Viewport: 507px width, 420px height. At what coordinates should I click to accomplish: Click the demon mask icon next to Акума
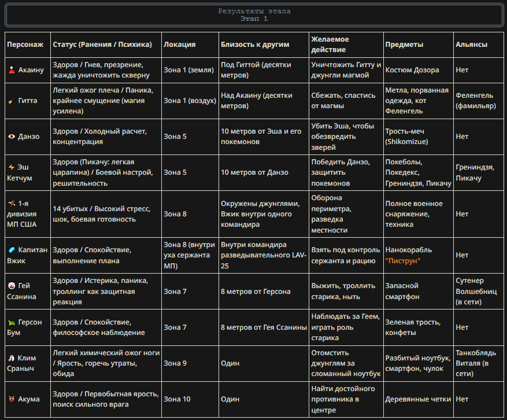coord(12,399)
